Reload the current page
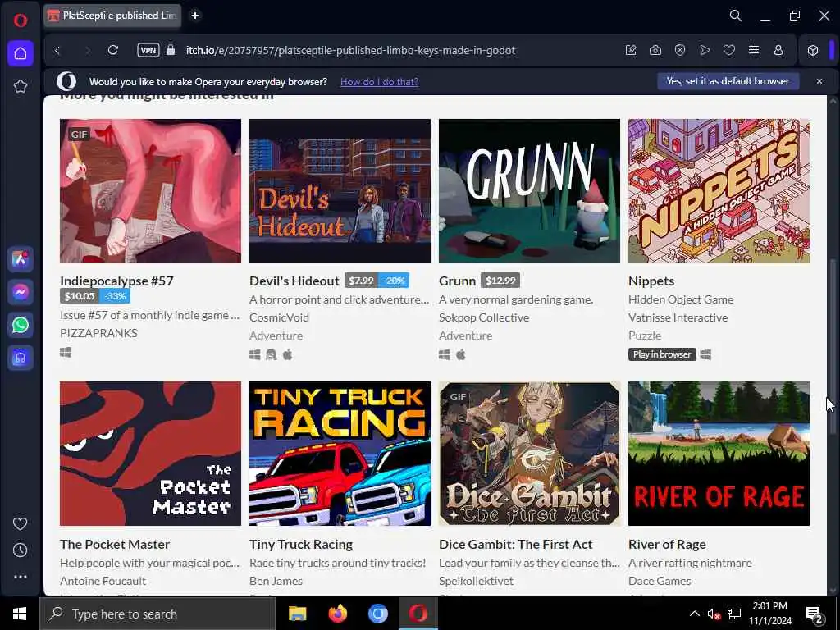Screen dimensions: 840x630 tap(113, 50)
